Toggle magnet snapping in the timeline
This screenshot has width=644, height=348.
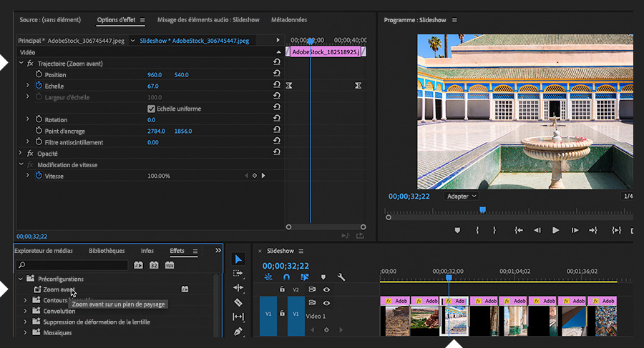pos(287,277)
